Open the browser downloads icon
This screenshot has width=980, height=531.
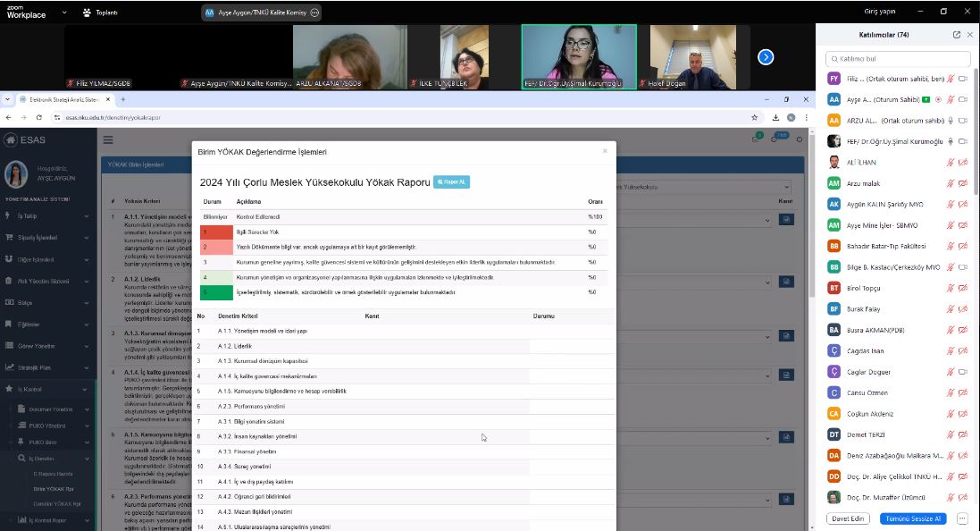point(775,118)
